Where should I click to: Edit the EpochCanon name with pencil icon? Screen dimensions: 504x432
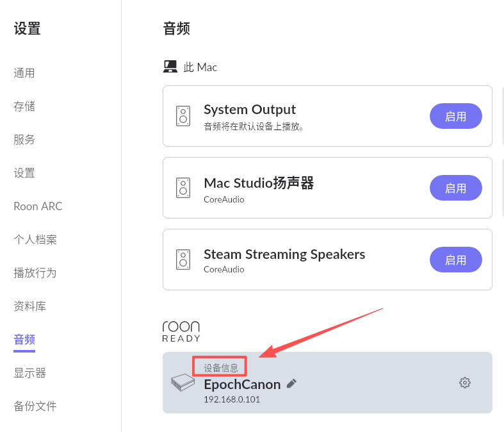pyautogui.click(x=291, y=383)
